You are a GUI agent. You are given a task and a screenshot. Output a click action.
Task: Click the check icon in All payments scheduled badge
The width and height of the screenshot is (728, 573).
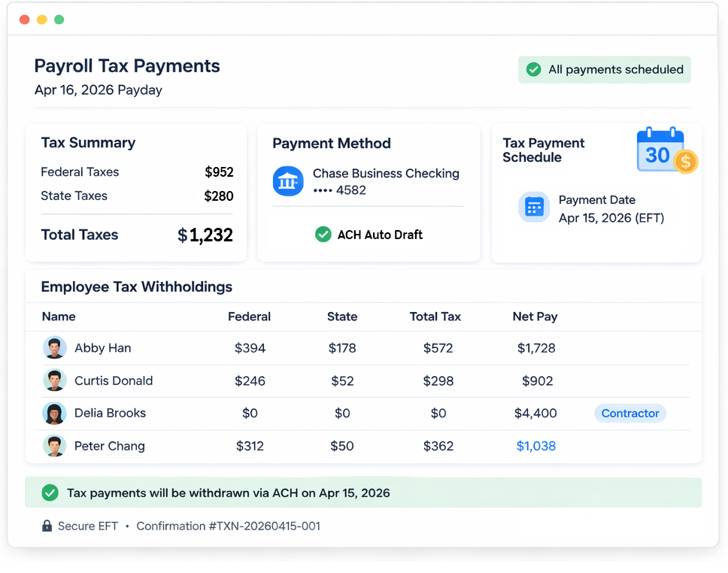point(533,69)
